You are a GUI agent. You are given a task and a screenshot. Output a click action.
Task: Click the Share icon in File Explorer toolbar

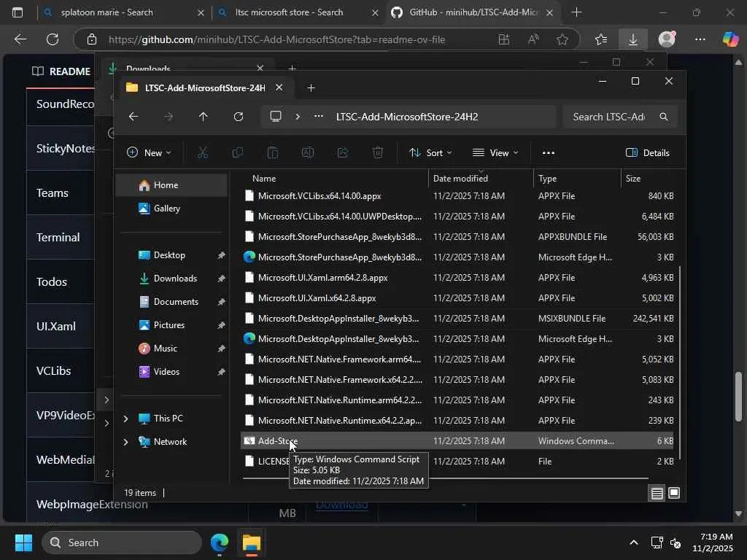point(343,153)
